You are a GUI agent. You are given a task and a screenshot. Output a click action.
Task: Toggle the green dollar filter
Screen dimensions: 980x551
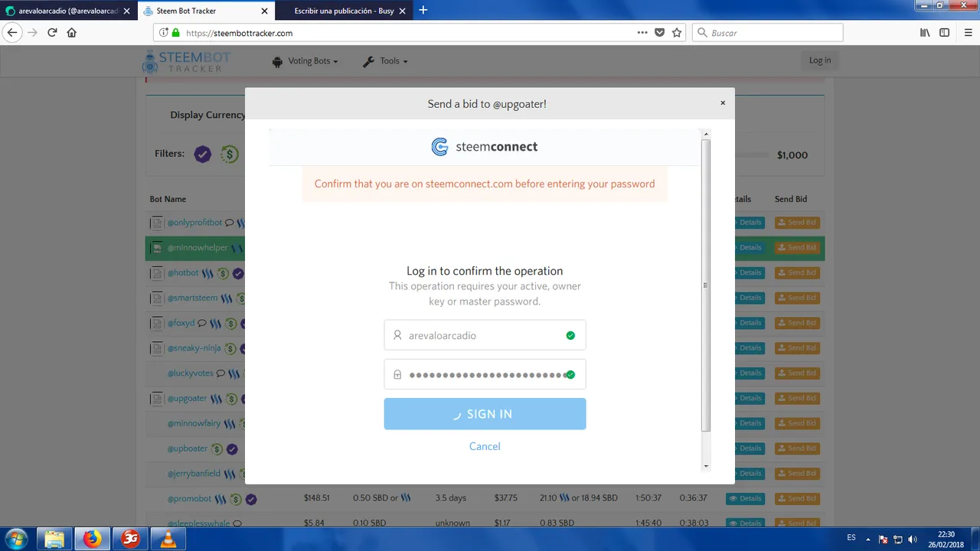pyautogui.click(x=229, y=154)
